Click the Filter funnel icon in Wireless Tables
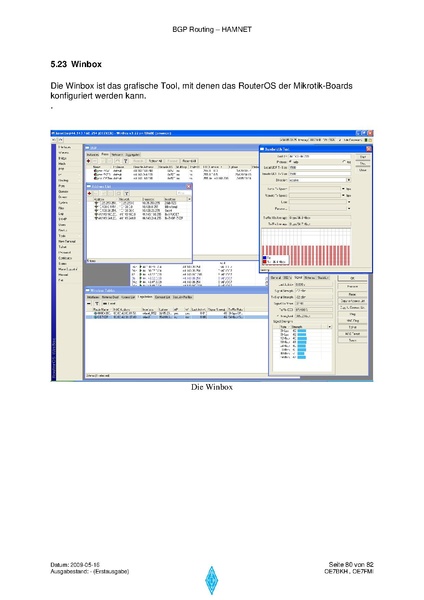The height and width of the screenshot is (600, 424). 97,303
